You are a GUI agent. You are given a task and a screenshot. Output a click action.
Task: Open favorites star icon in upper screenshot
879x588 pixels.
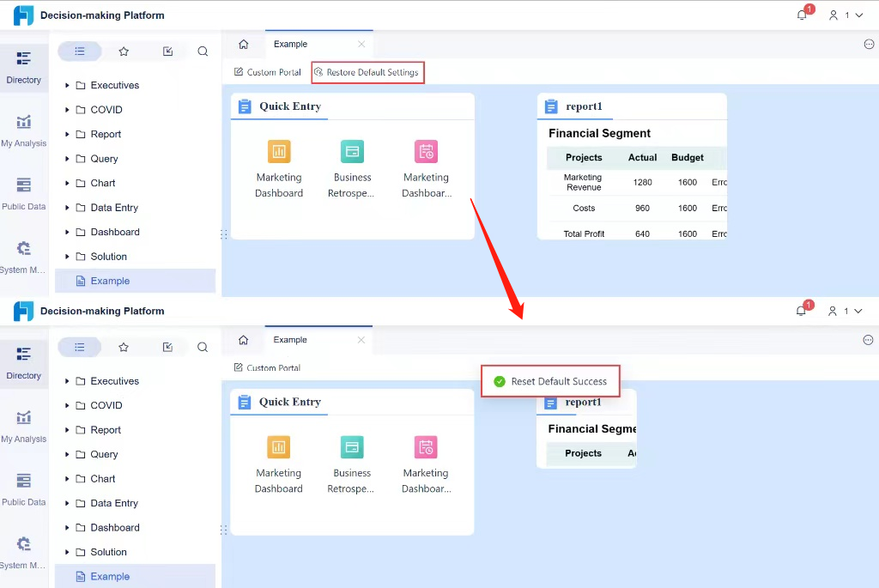point(124,52)
